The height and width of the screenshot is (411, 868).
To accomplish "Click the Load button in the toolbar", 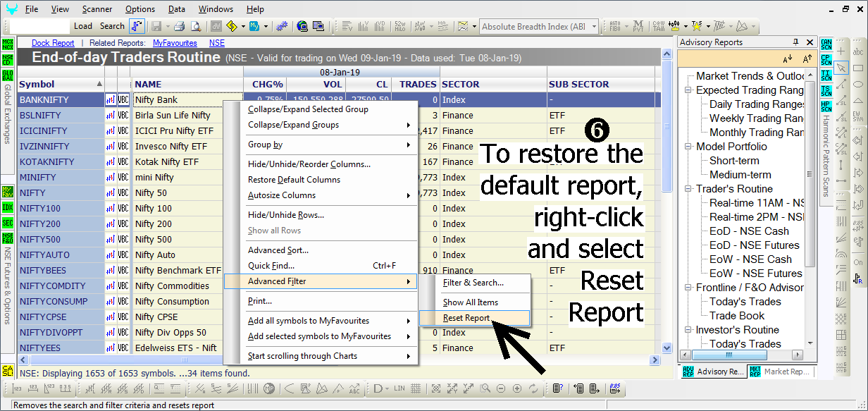I will pyautogui.click(x=83, y=26).
